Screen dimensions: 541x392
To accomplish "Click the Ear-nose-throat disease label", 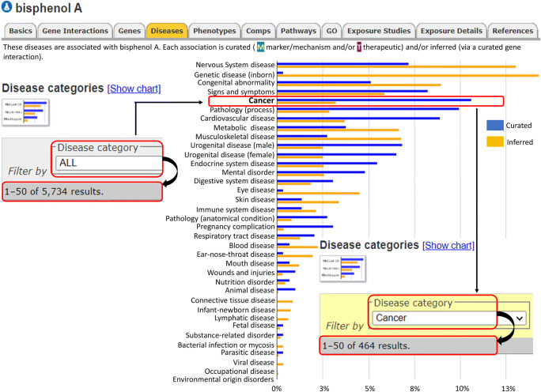I will pyautogui.click(x=236, y=254).
